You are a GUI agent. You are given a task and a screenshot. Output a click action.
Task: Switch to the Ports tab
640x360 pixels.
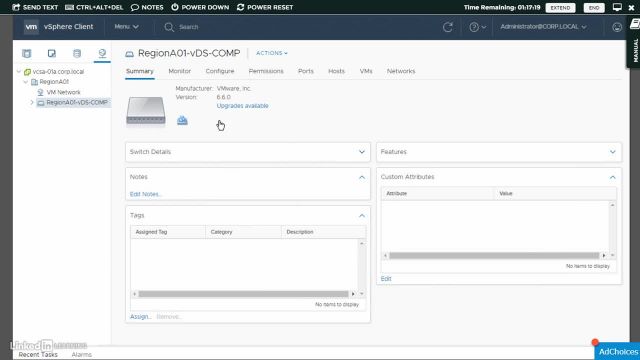(306, 71)
